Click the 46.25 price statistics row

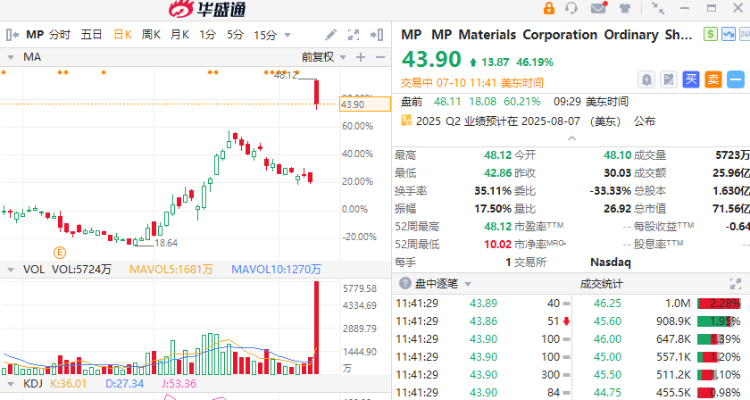coord(661,303)
